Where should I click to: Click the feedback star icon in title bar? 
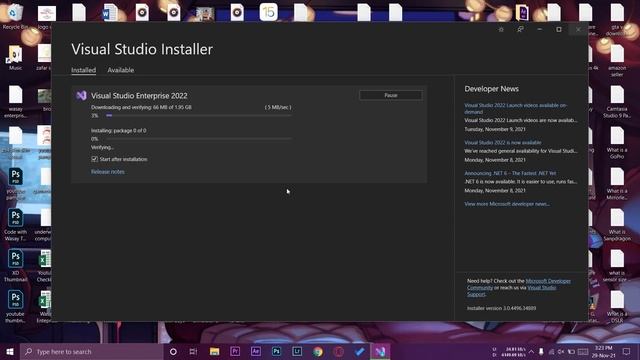(501, 29)
